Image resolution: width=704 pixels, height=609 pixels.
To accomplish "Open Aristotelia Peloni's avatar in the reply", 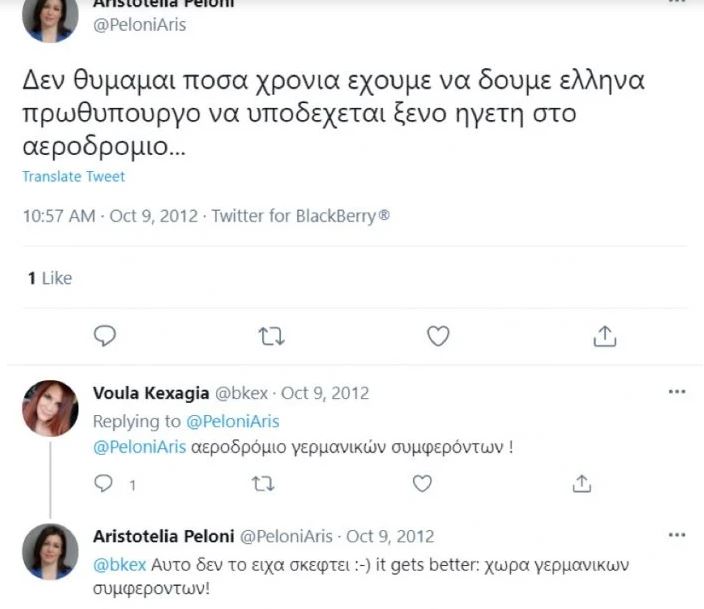I will click(50, 551).
